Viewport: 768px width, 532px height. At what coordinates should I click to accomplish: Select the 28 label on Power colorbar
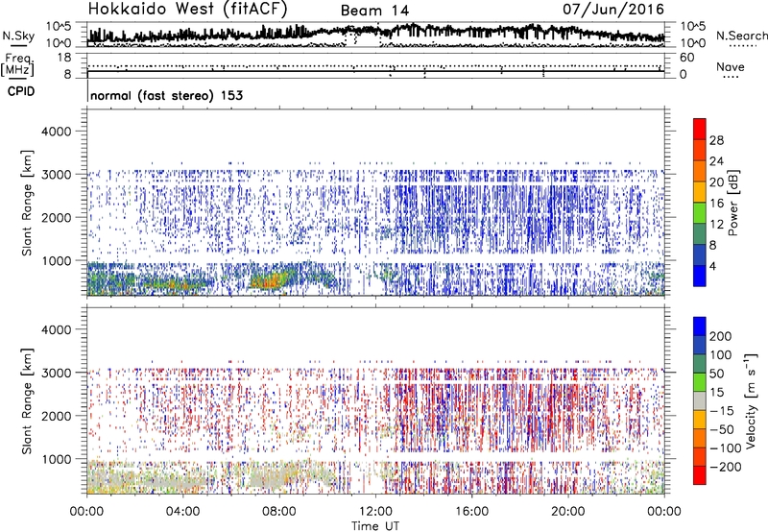point(716,140)
